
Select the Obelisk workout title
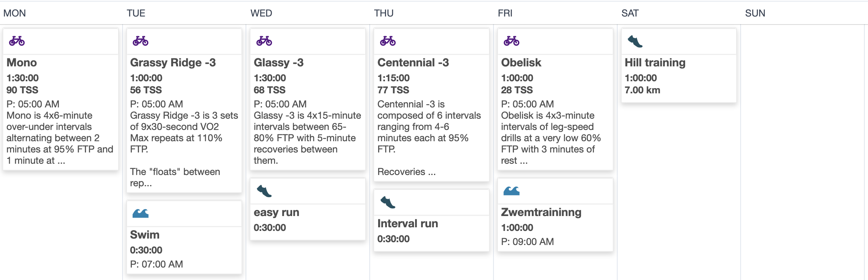[521, 63]
